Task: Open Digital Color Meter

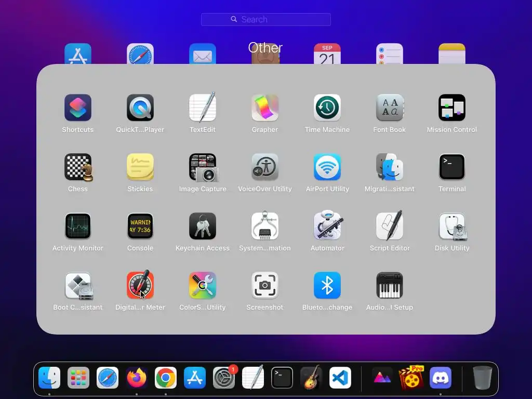Action: tap(140, 285)
